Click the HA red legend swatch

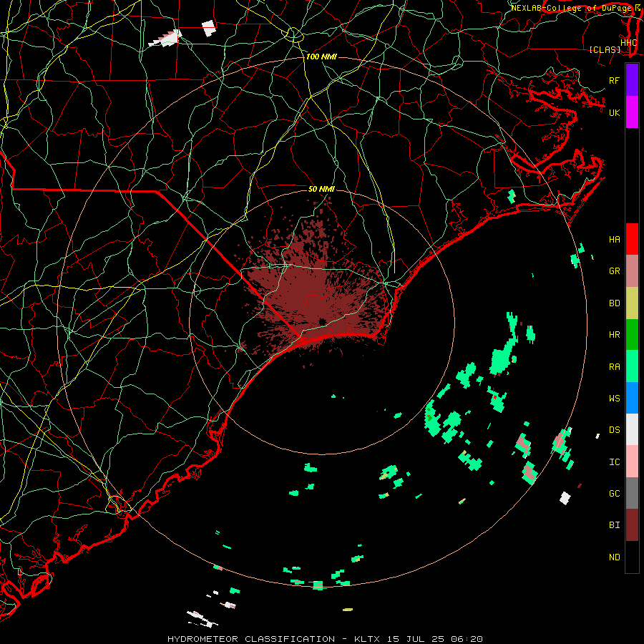632,239
